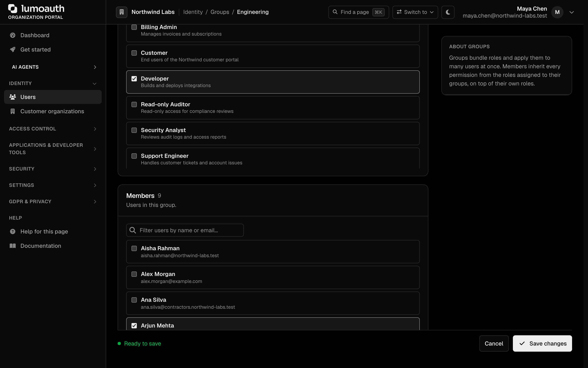Click the Customer organizations building icon

click(x=13, y=111)
